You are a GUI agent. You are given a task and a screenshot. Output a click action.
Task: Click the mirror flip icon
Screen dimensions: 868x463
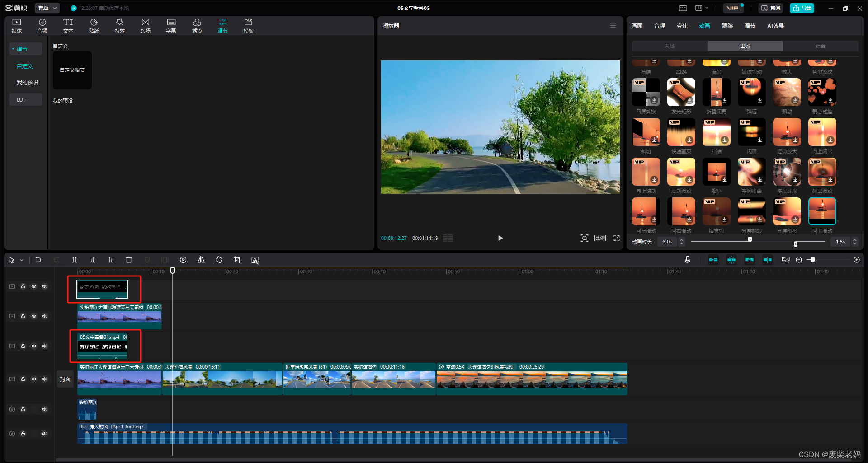[201, 260]
